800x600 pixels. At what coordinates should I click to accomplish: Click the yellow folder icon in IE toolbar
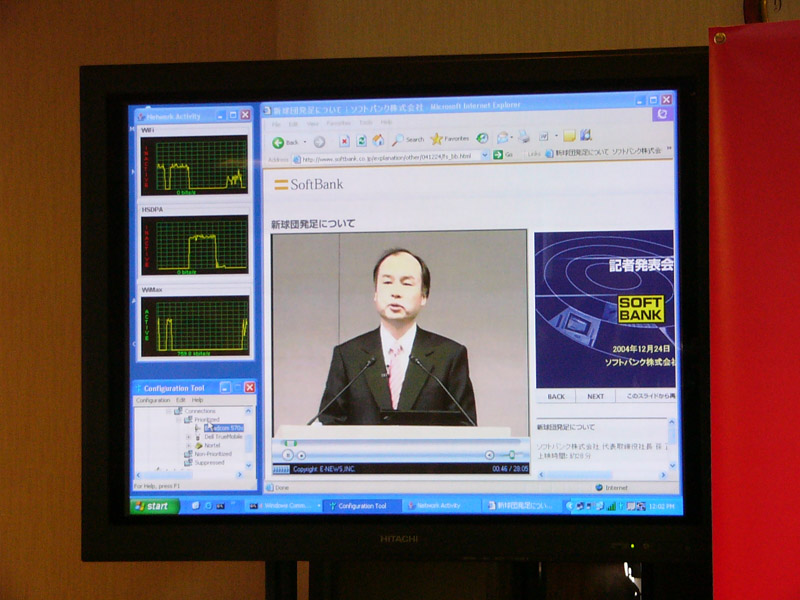pos(569,135)
